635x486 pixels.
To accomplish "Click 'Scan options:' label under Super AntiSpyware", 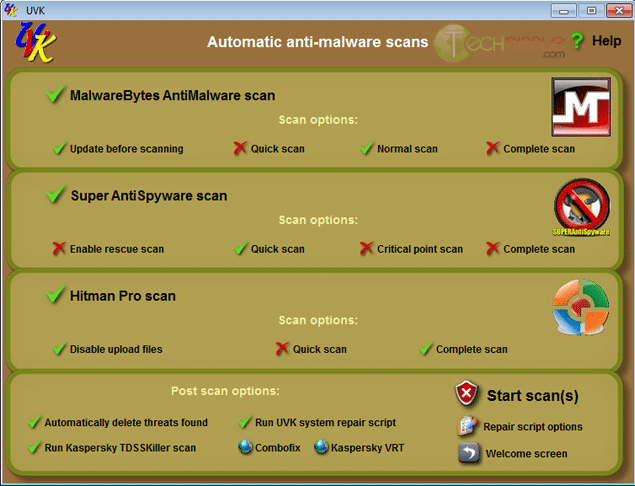I will click(x=318, y=220).
